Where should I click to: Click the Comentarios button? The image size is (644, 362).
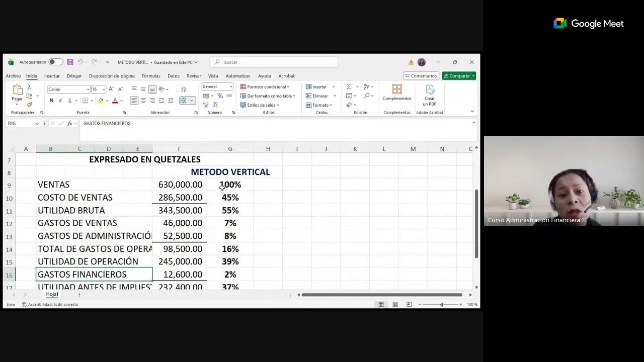pyautogui.click(x=421, y=76)
